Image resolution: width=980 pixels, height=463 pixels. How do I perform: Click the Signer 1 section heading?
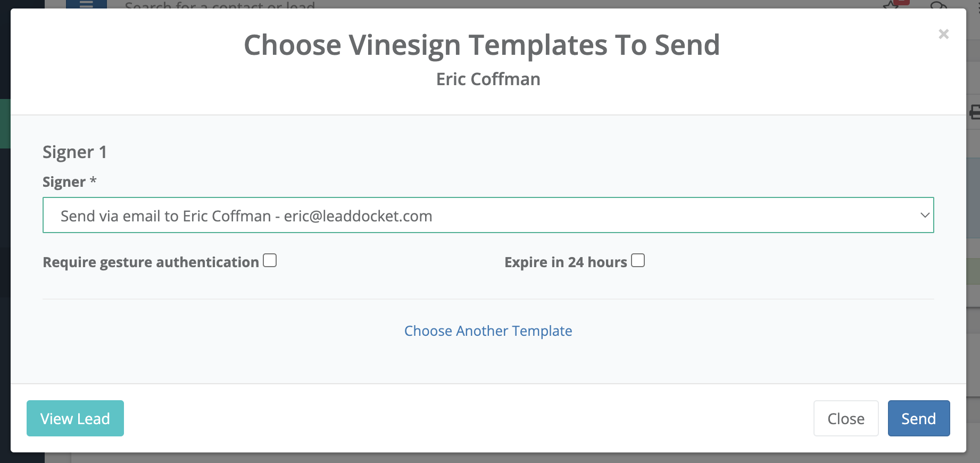[74, 152]
